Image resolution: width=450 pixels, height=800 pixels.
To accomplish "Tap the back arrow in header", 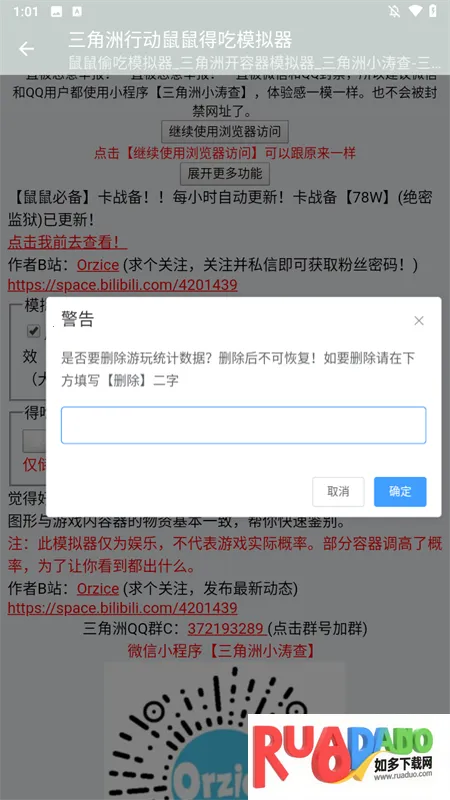I will click(x=27, y=49).
